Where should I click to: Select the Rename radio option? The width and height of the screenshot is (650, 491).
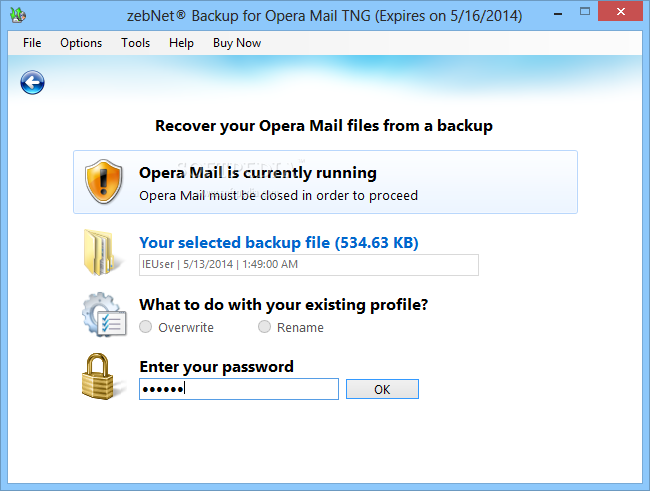pyautogui.click(x=291, y=327)
